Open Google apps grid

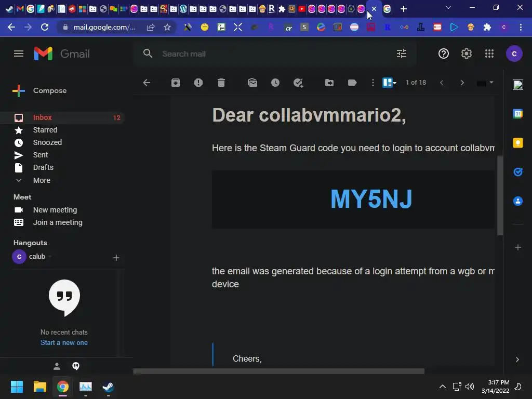coord(489,54)
